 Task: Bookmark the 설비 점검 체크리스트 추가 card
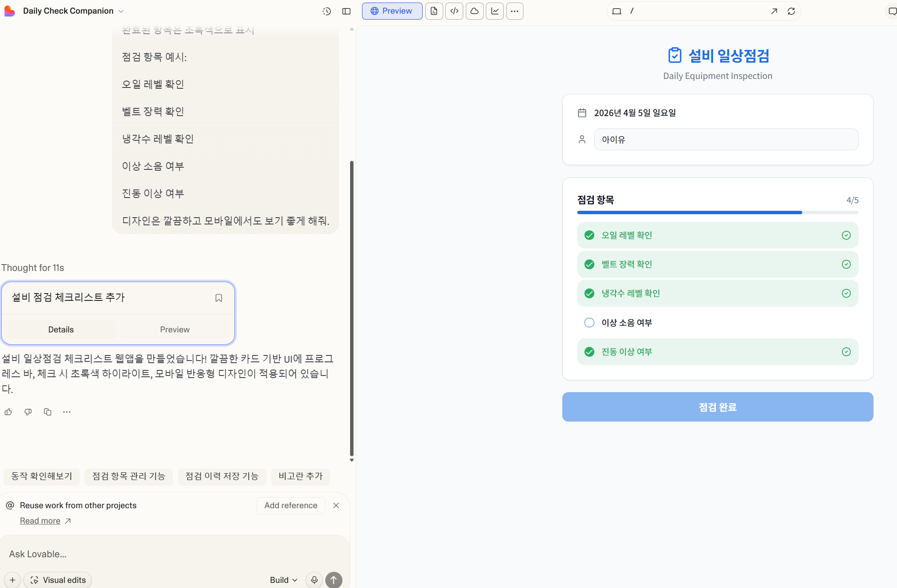pos(219,298)
